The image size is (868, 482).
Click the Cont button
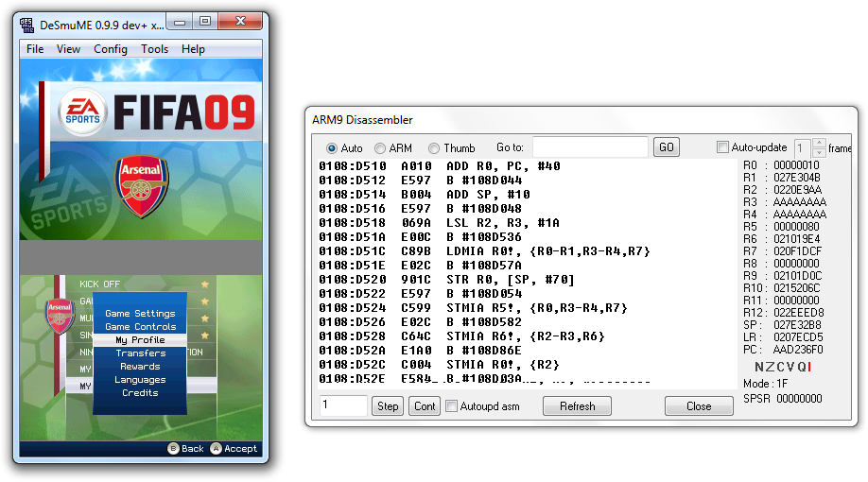425,406
